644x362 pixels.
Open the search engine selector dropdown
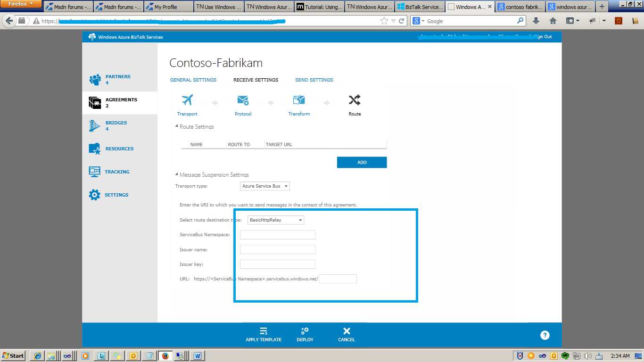pos(419,21)
